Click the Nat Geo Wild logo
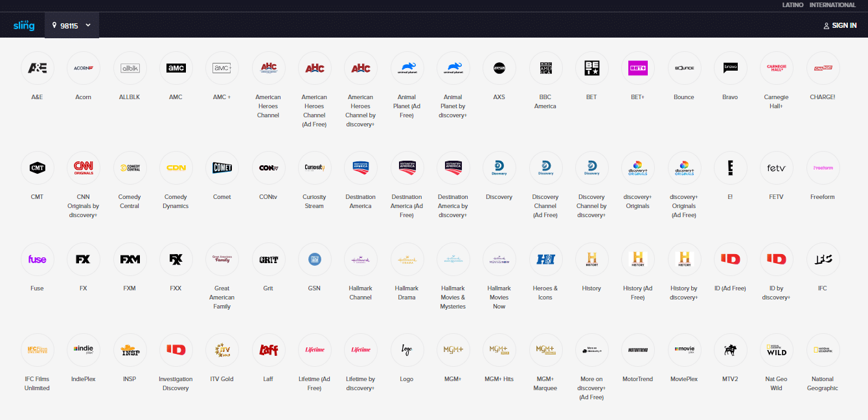 pyautogui.click(x=777, y=350)
